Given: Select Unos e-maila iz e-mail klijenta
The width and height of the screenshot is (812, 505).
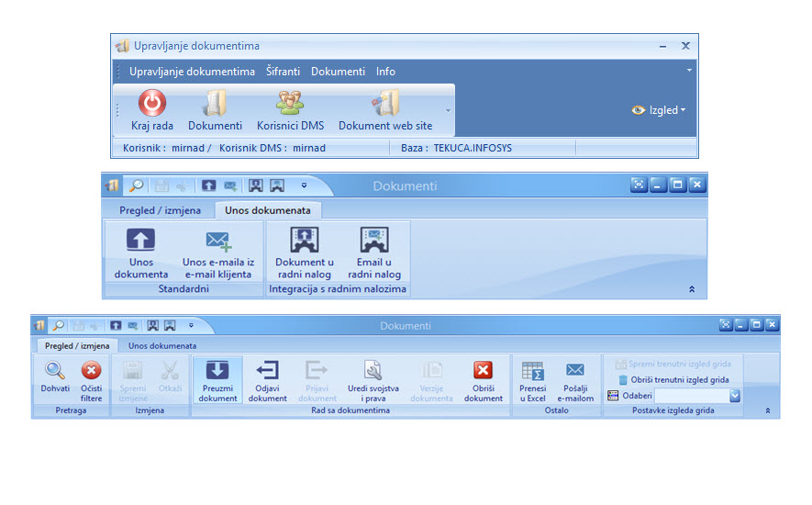Looking at the screenshot, I should [218, 241].
